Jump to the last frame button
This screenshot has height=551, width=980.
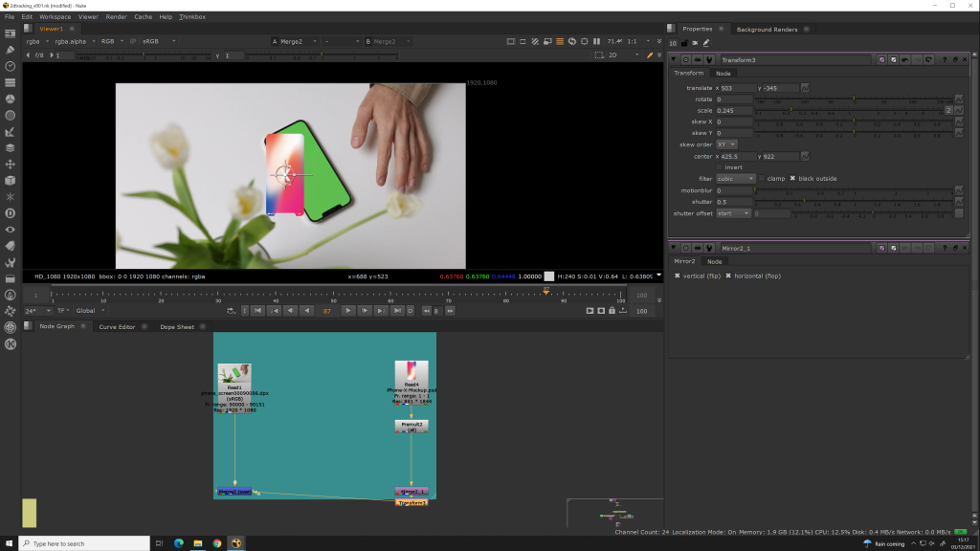(x=397, y=311)
